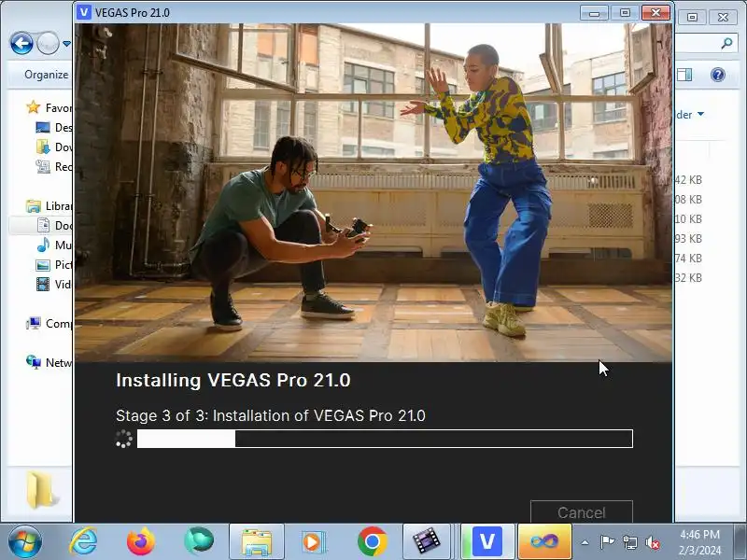Click the VEGAS logo in title bar
Viewport: 747px width, 560px height.
[84, 12]
